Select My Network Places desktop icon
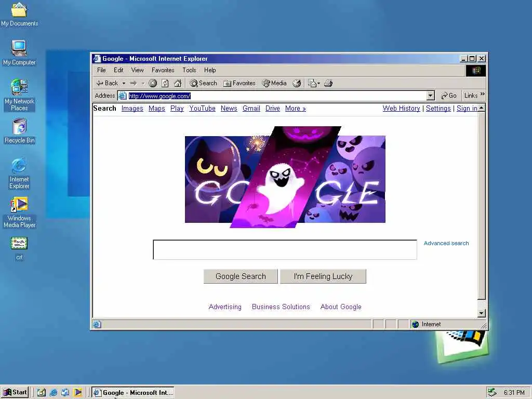Screen dimensions: 532x399 (x=19, y=95)
